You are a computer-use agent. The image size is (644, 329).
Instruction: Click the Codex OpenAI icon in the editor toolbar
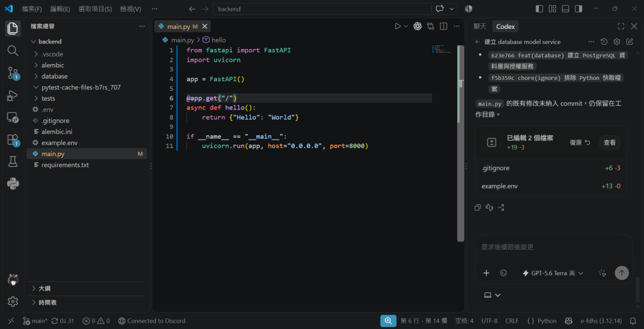tap(418, 26)
